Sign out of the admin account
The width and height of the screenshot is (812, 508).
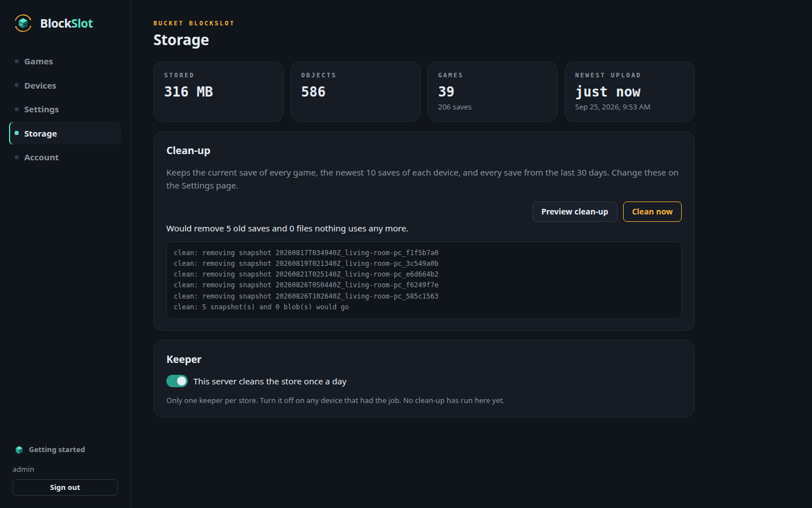click(x=65, y=487)
